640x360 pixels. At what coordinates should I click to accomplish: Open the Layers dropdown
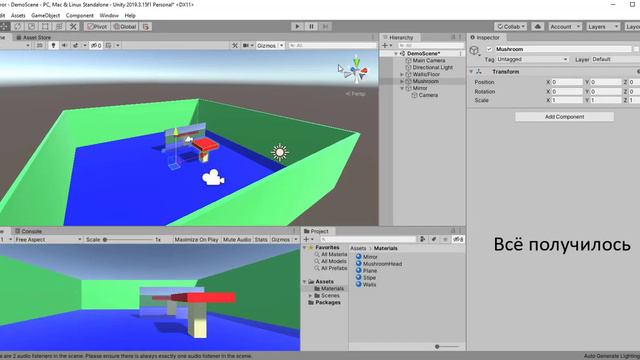pos(603,27)
